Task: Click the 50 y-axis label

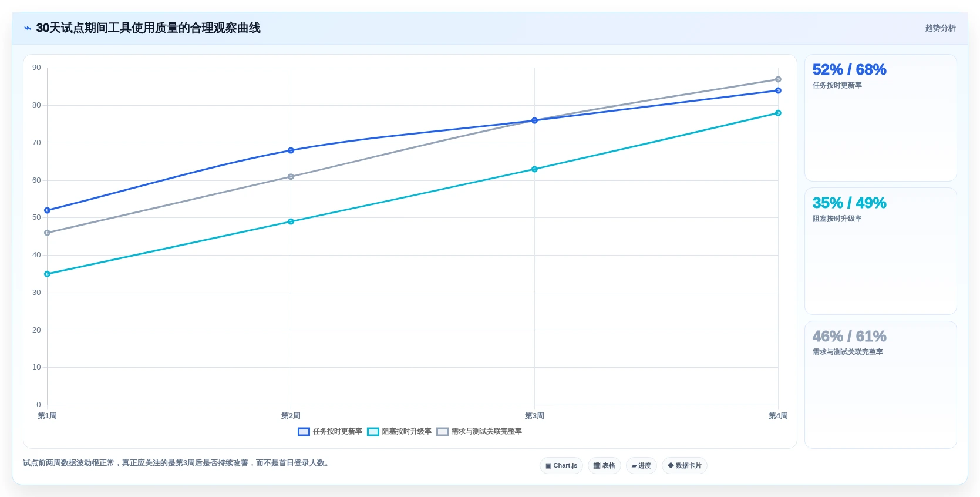Action: tap(36, 217)
